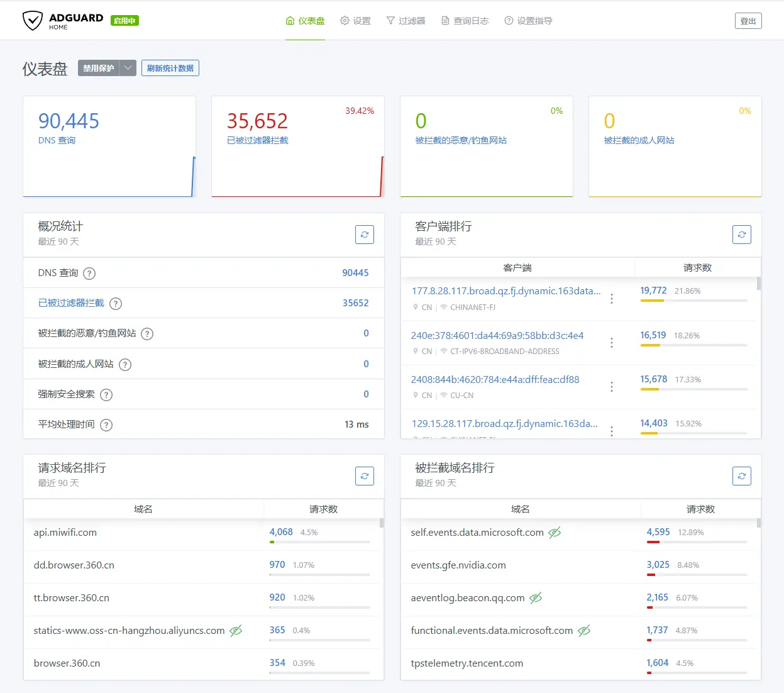Refresh the 请求域名排行 panel
The height and width of the screenshot is (693, 784).
365,476
